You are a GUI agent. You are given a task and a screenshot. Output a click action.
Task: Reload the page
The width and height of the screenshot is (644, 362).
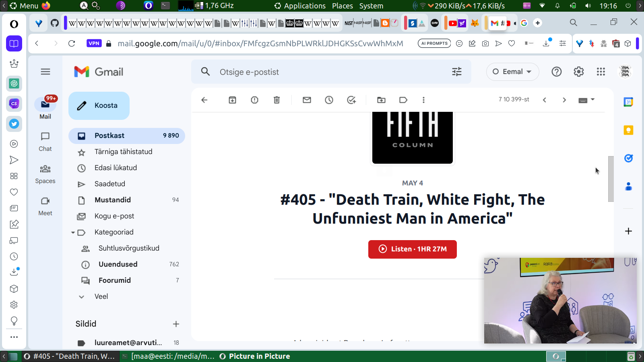click(72, 43)
